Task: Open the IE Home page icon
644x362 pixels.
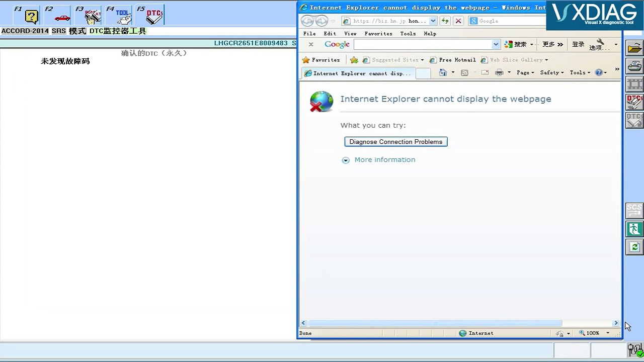Action: [x=443, y=73]
